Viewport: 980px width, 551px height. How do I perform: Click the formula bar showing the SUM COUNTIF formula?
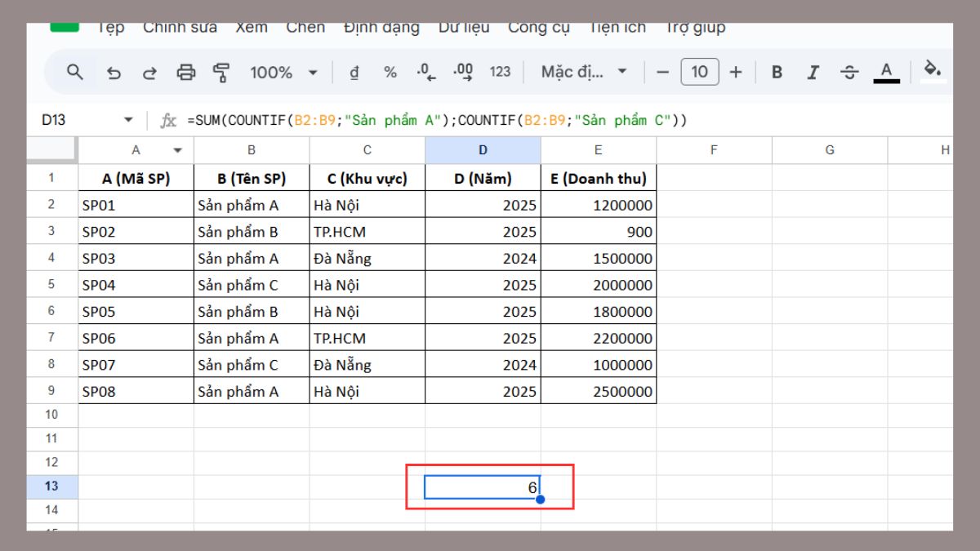(x=408, y=120)
